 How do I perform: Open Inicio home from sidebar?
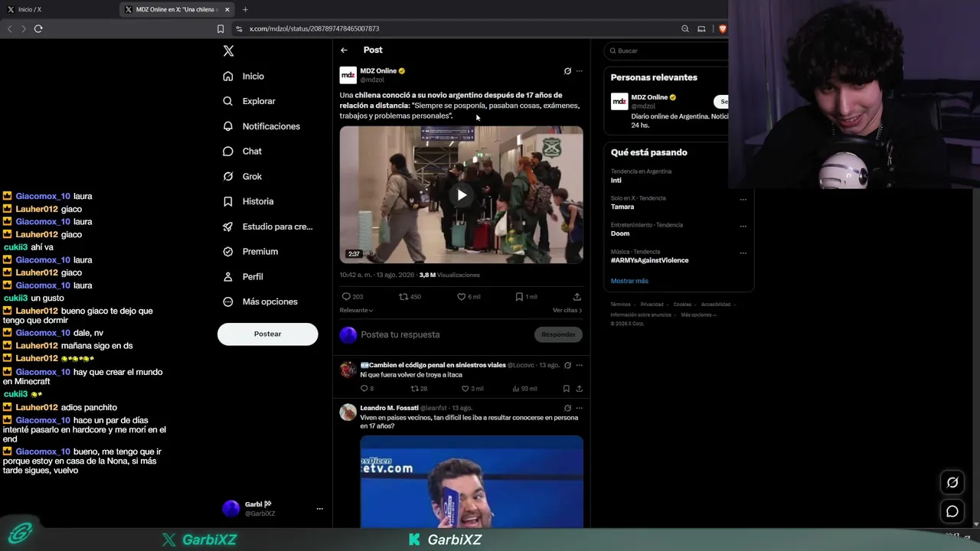pos(243,77)
